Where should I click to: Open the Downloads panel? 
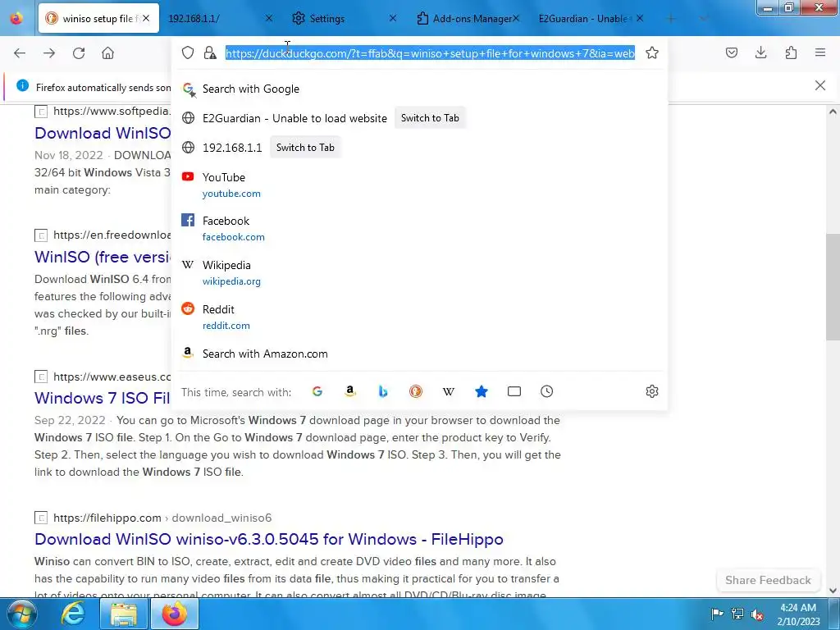coord(761,52)
